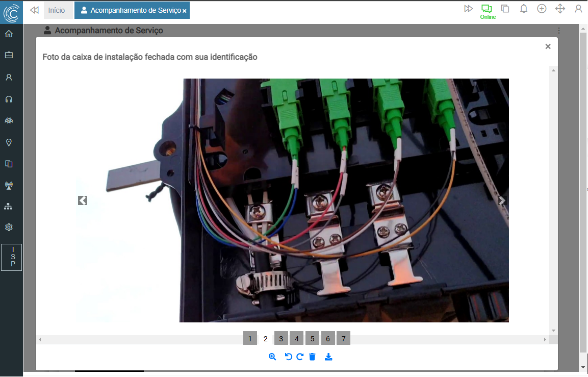Delete the photo with trash icon
The height and width of the screenshot is (377, 588).
point(312,357)
